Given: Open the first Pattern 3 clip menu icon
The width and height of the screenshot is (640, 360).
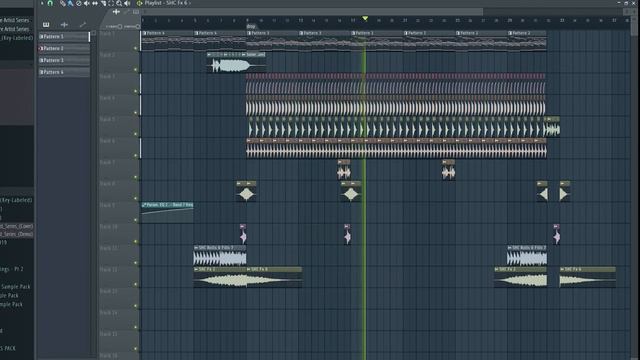Looking at the screenshot, I should [x=249, y=33].
